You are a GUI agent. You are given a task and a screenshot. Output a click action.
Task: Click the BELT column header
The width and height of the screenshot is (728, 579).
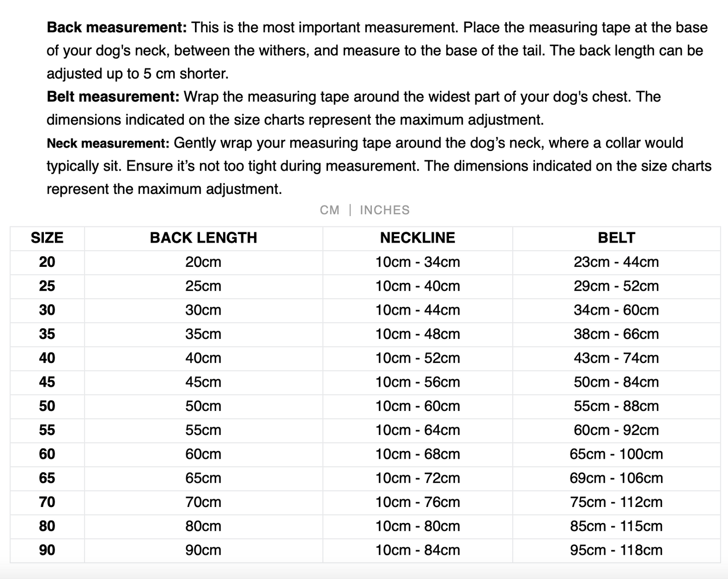(616, 238)
